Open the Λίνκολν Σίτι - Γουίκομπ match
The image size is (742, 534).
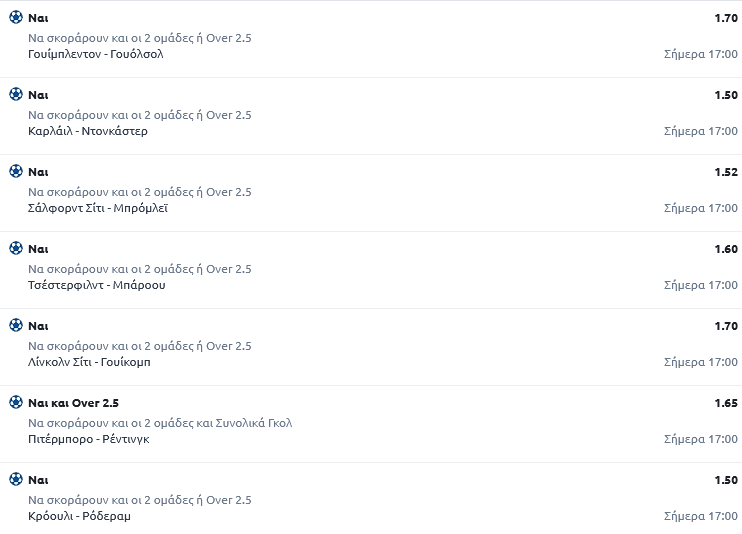[90, 362]
